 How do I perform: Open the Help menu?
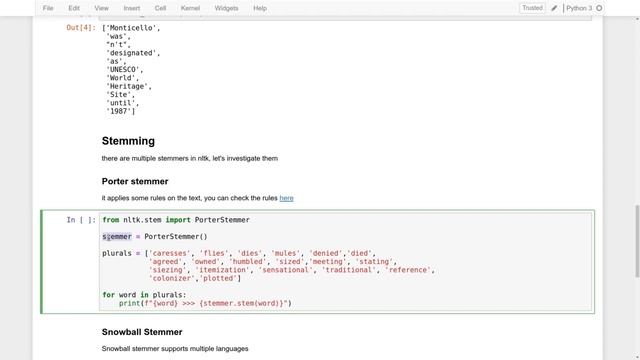click(x=260, y=8)
